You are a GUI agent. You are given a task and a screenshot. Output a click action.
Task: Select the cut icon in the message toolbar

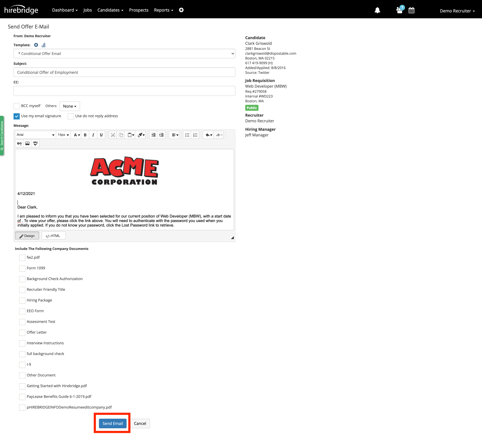pyautogui.click(x=113, y=135)
